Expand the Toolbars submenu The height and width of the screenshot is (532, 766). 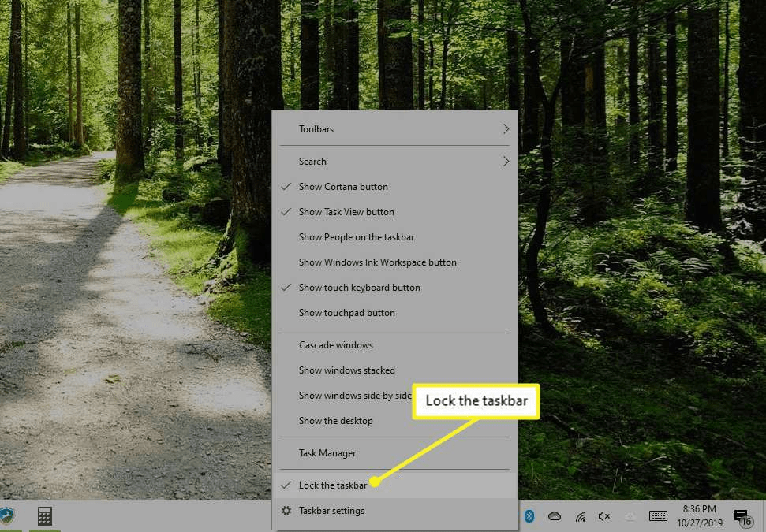click(394, 129)
